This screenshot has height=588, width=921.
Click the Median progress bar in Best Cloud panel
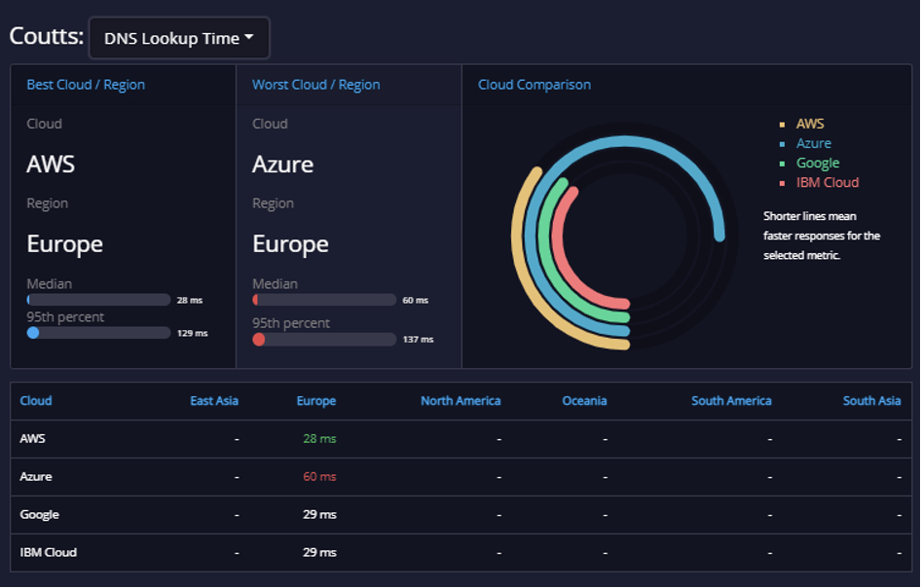[97, 300]
